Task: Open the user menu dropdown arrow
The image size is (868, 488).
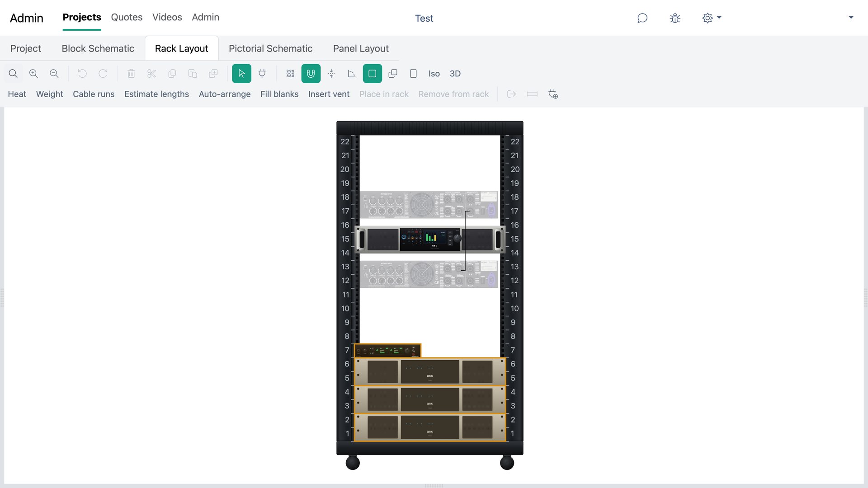Action: (851, 18)
